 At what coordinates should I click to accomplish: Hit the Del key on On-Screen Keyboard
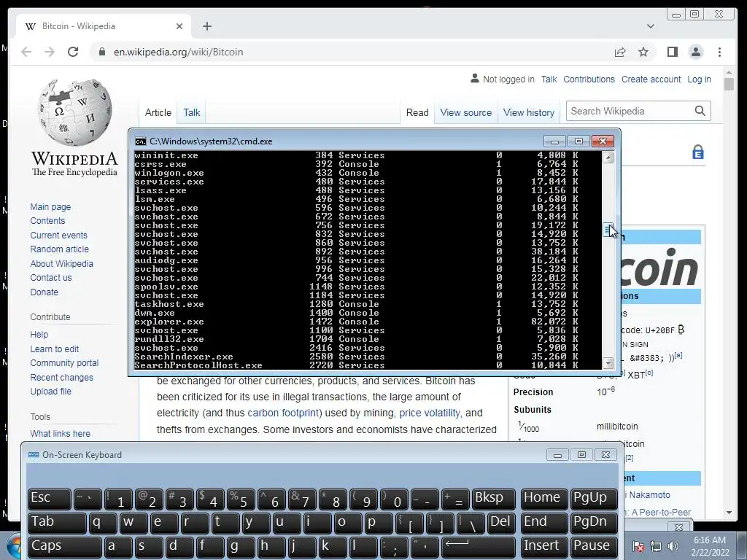pos(502,523)
